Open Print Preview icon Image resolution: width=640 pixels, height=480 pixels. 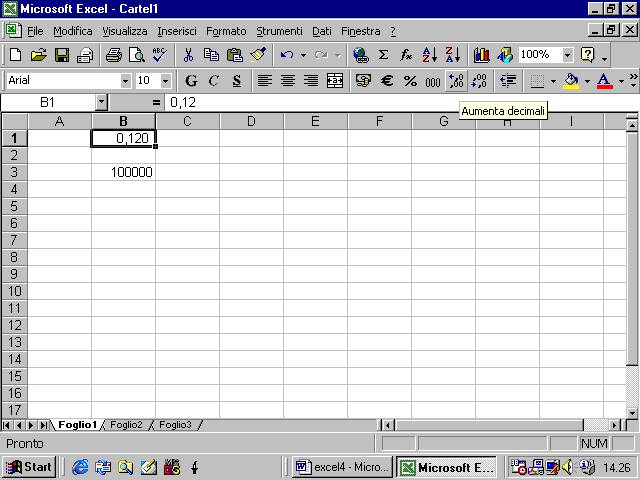point(136,55)
